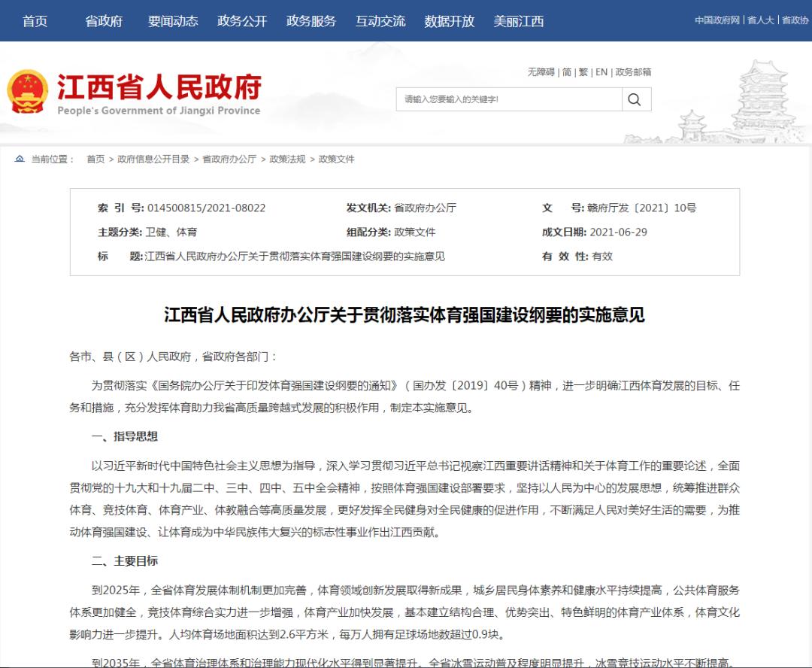Viewport: 812px width, 668px height.
Task: Open the 省政协 link in the header
Action: 795,20
